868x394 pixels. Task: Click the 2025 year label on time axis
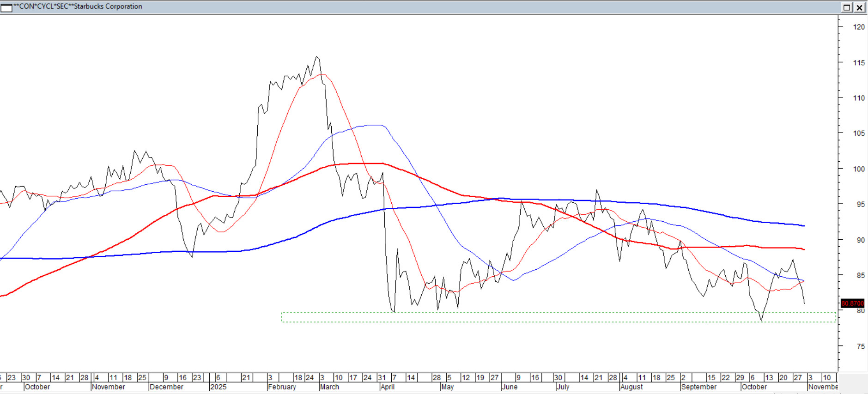(219, 387)
